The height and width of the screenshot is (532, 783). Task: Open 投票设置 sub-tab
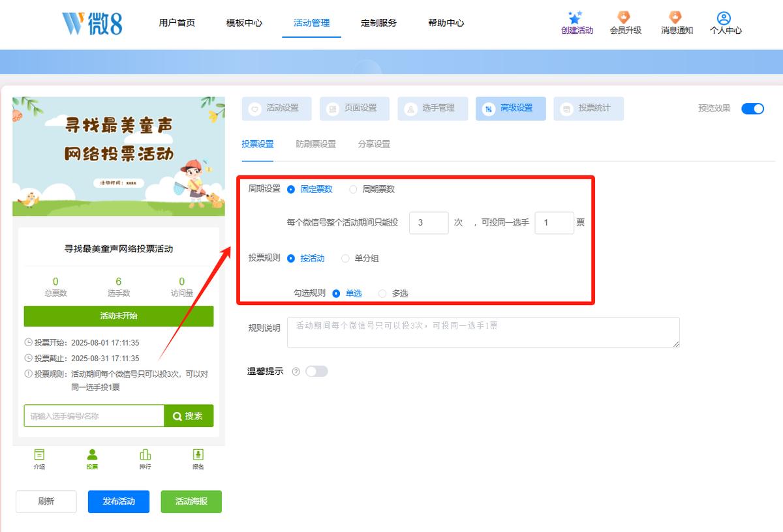(258, 144)
